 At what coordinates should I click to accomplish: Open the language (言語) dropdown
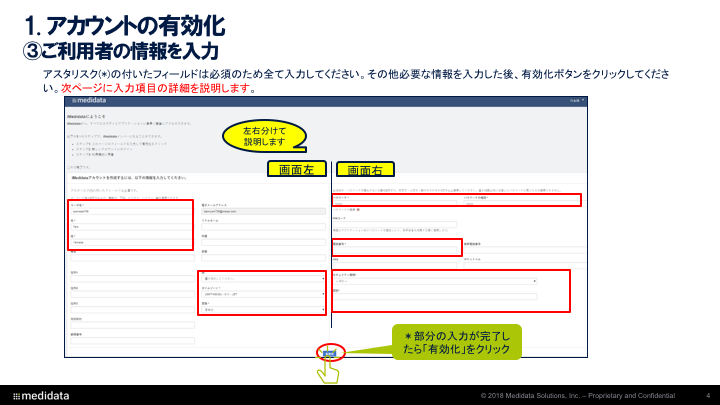(262, 310)
